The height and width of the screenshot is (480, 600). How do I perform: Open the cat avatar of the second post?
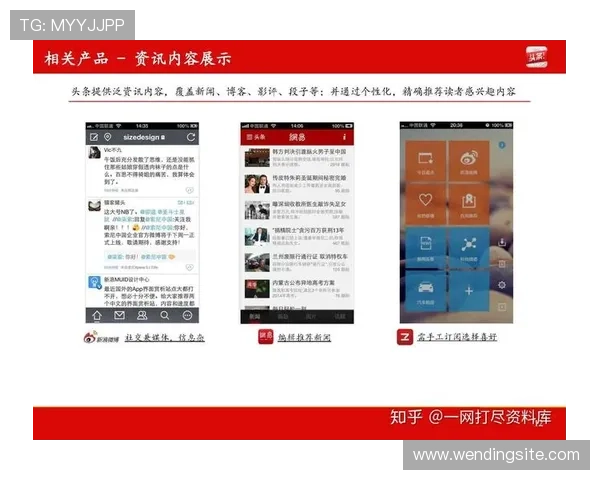point(95,205)
